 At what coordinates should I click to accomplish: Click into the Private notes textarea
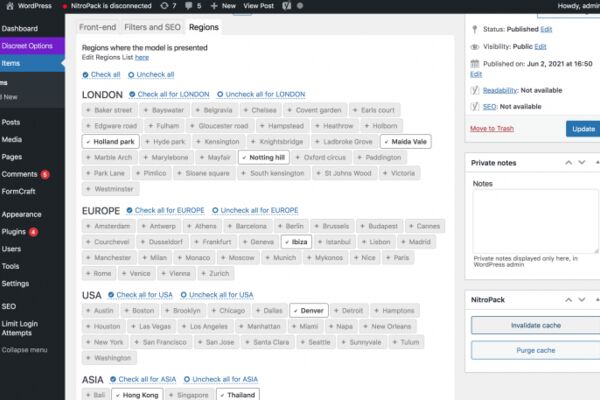tap(535, 221)
